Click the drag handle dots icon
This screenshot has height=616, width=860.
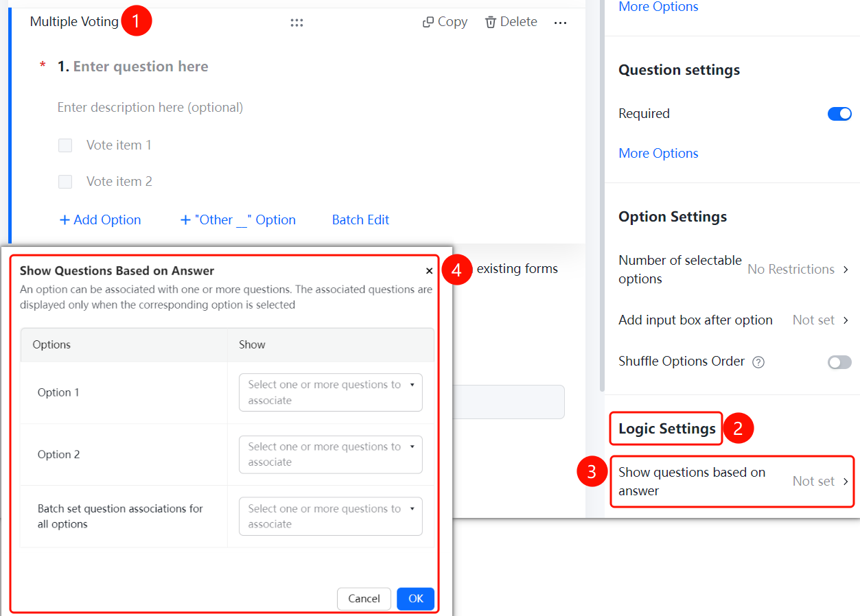pos(297,23)
